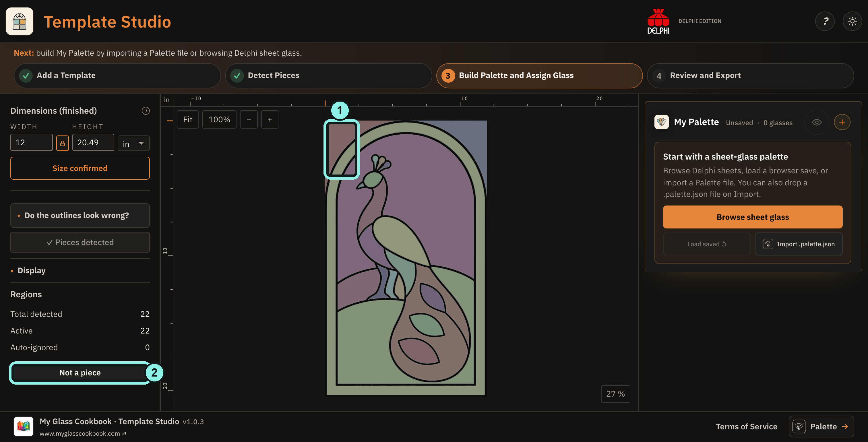Click the 27 % zoom indicator

point(615,394)
